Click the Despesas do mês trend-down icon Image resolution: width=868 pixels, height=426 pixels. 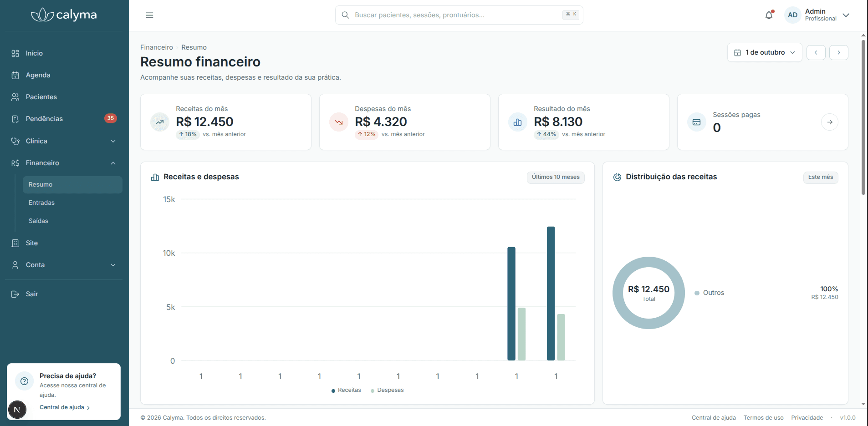coord(339,122)
